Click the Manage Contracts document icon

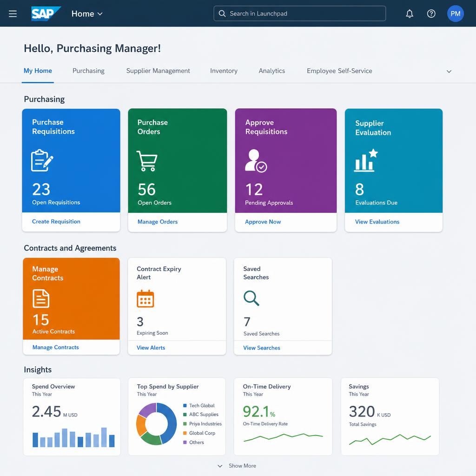point(41,299)
